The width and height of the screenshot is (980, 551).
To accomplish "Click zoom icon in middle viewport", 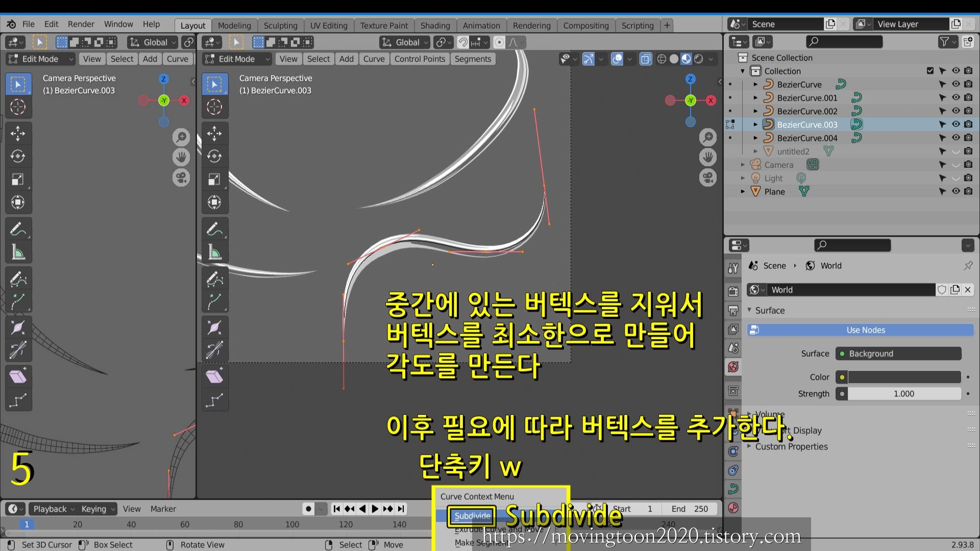I will point(708,137).
